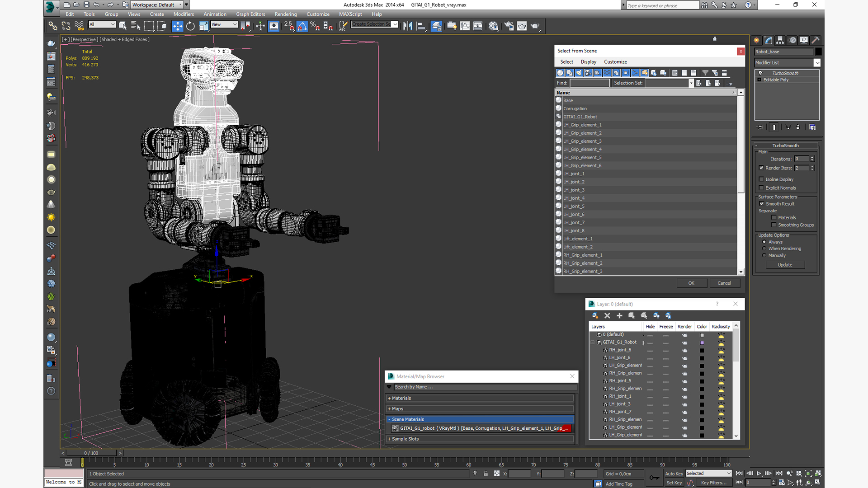
Task: Open the Modify command panel tab
Action: pyautogui.click(x=769, y=40)
